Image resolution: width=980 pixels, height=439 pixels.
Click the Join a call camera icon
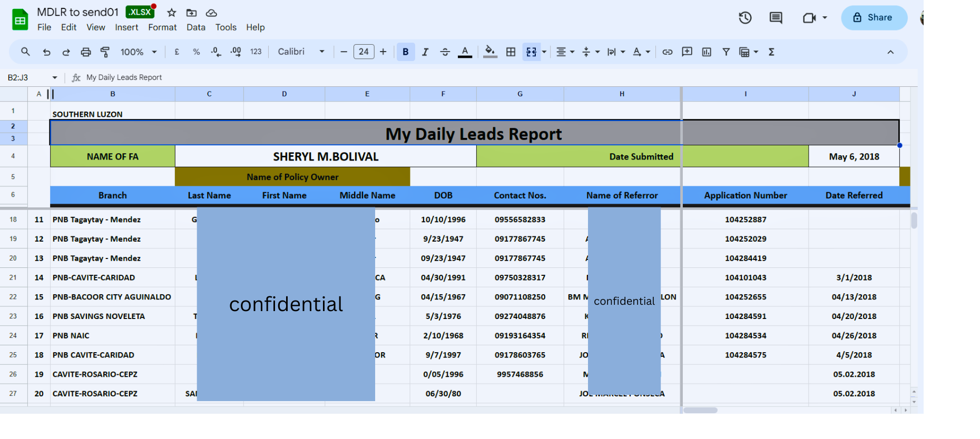pyautogui.click(x=809, y=18)
